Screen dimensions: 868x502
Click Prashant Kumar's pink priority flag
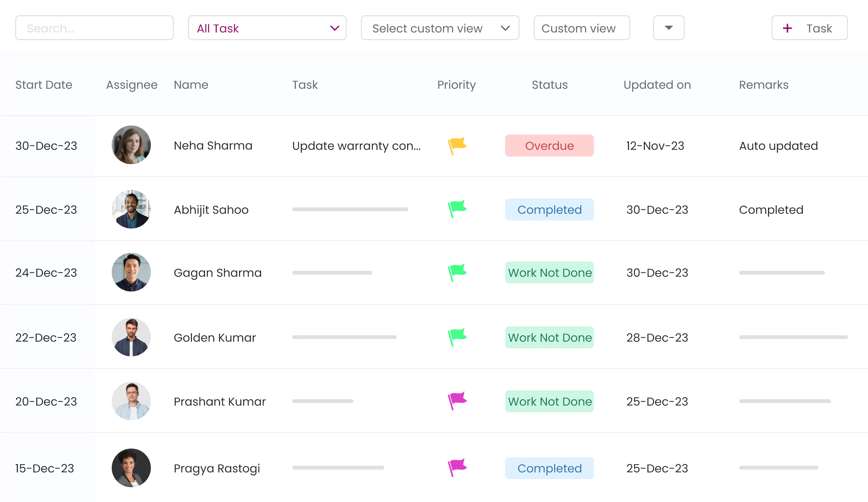[x=457, y=401]
